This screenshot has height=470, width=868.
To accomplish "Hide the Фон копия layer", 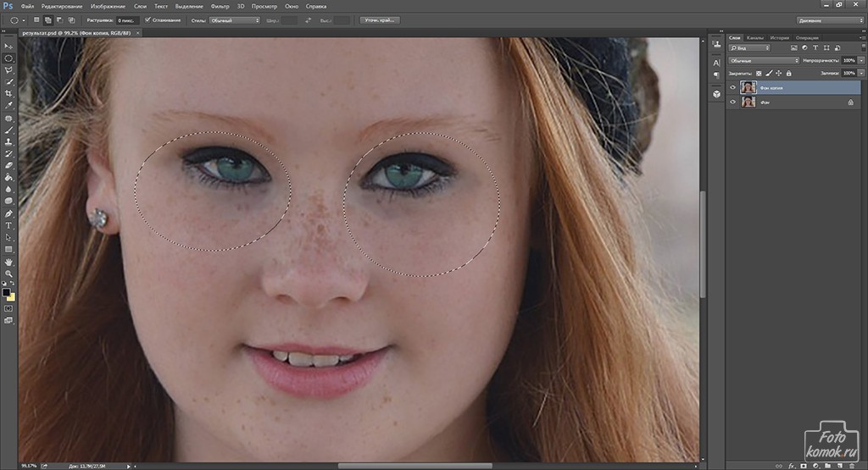I will 733,87.
